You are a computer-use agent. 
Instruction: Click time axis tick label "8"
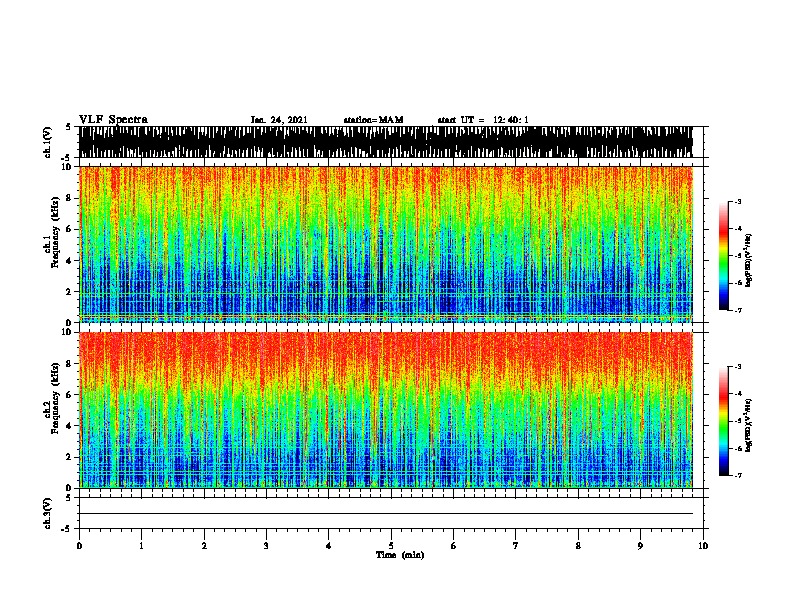[x=578, y=545]
